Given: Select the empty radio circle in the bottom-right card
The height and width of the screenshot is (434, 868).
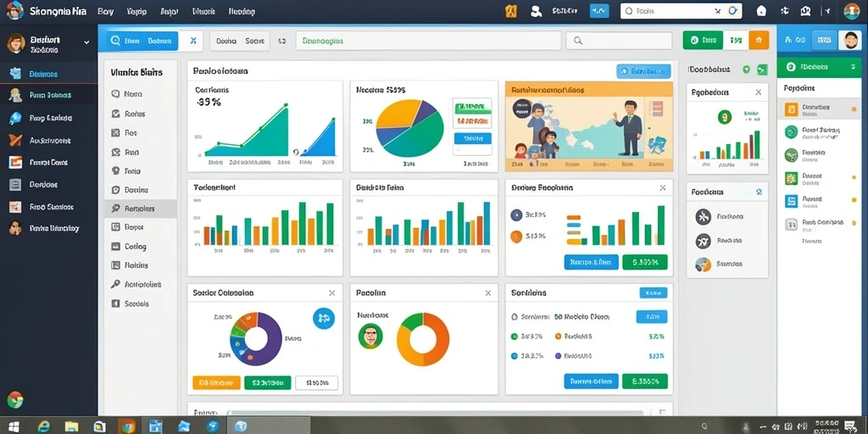Looking at the screenshot, I should pos(514,317).
